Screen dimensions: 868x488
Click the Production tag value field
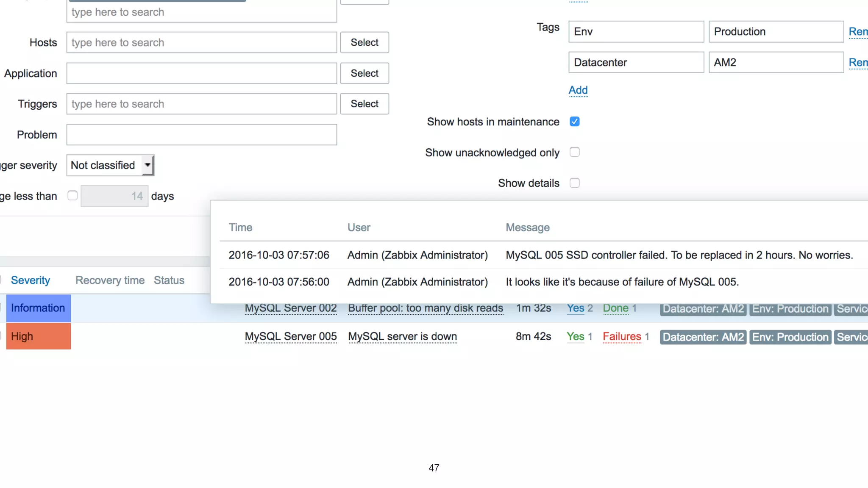click(776, 32)
